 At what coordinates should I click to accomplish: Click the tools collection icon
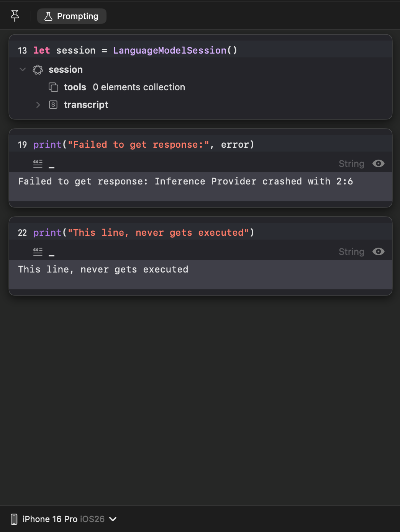(x=53, y=87)
